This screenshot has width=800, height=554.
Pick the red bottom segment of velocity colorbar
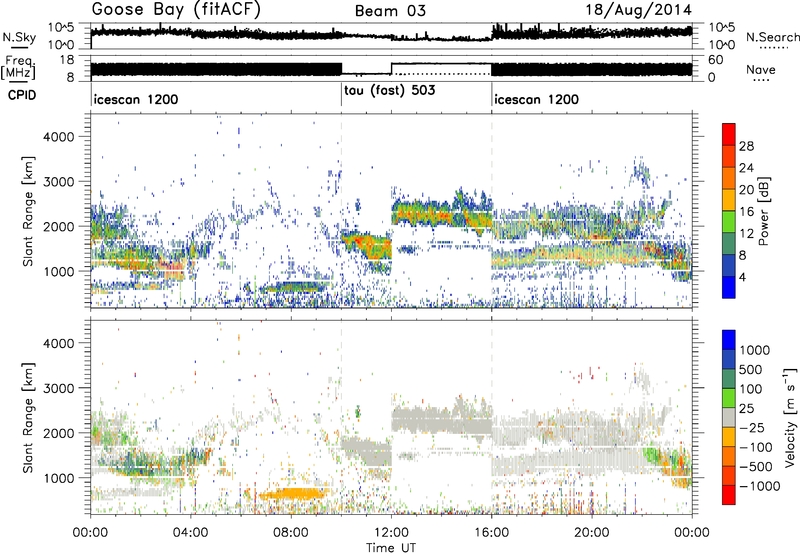[x=729, y=495]
